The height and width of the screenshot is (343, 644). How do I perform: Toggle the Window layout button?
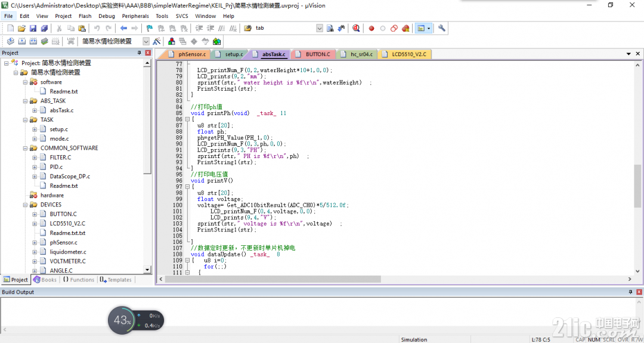click(x=420, y=29)
